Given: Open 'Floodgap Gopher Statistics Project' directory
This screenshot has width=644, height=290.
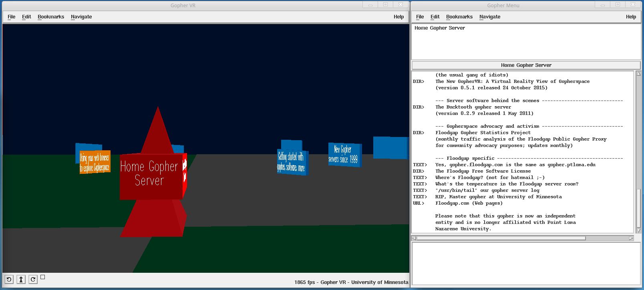Looking at the screenshot, I should point(483,133).
